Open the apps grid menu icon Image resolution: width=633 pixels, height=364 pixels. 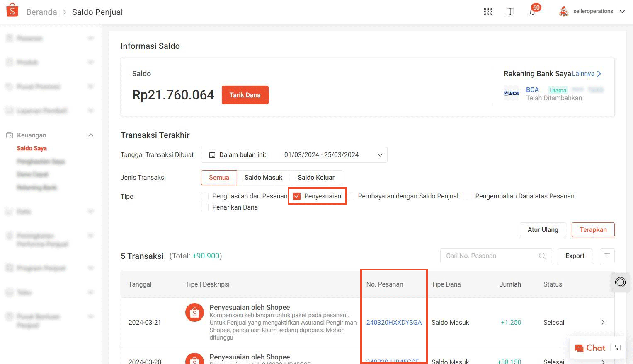[x=488, y=12]
